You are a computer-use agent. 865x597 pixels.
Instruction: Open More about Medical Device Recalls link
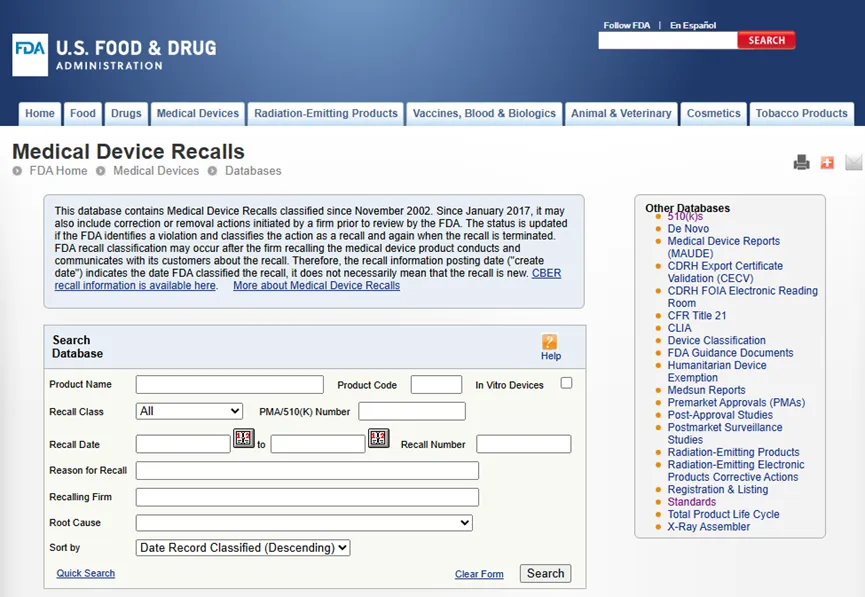pyautogui.click(x=317, y=285)
